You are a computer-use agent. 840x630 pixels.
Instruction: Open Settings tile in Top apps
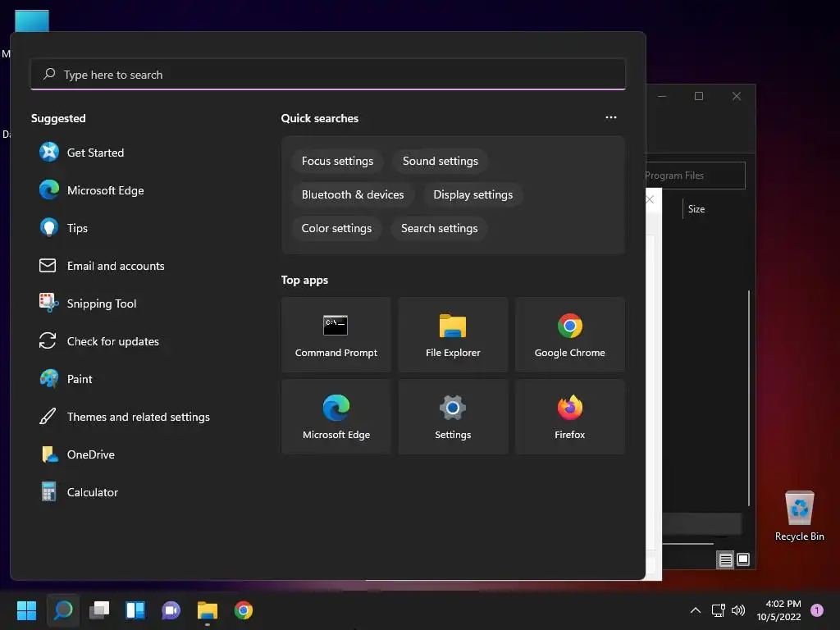[x=453, y=417]
